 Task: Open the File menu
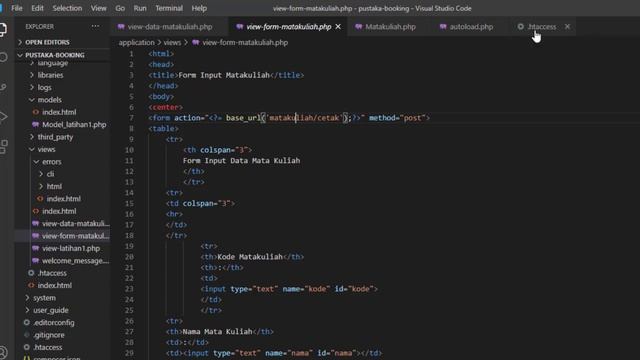(17, 8)
